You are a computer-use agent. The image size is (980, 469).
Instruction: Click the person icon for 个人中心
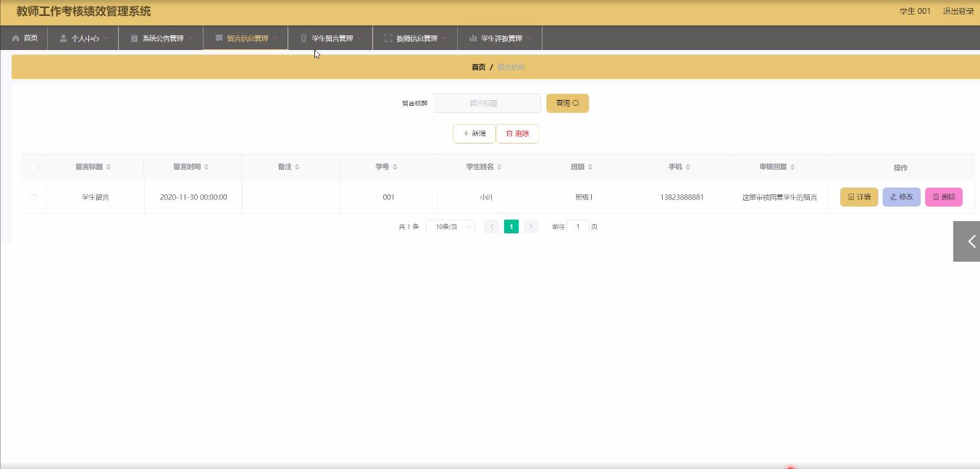[x=64, y=38]
